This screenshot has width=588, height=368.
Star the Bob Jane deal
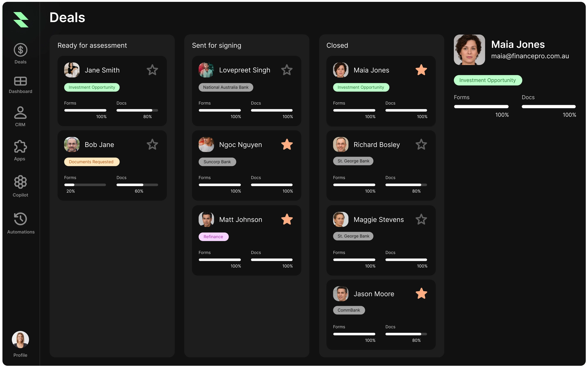152,145
